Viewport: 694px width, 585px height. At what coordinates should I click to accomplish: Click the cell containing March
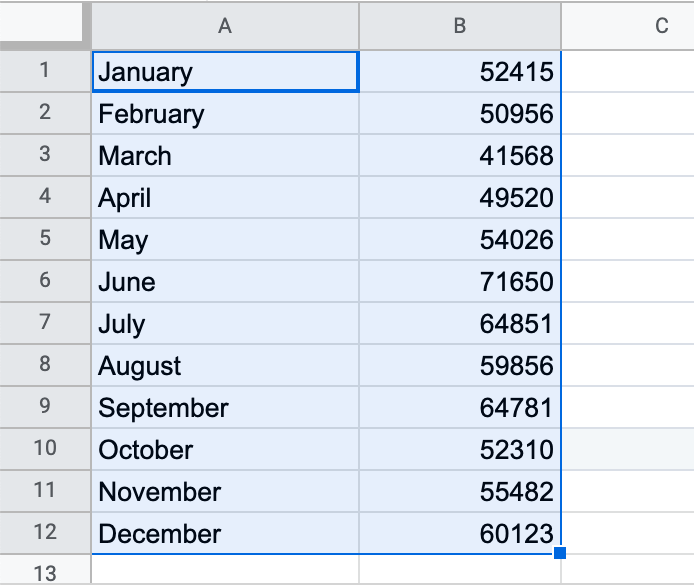[225, 156]
